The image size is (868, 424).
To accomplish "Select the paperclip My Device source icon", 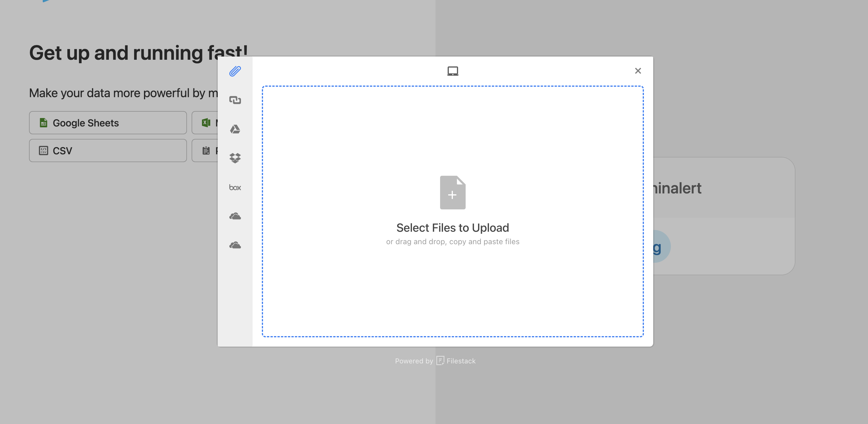I will point(235,71).
